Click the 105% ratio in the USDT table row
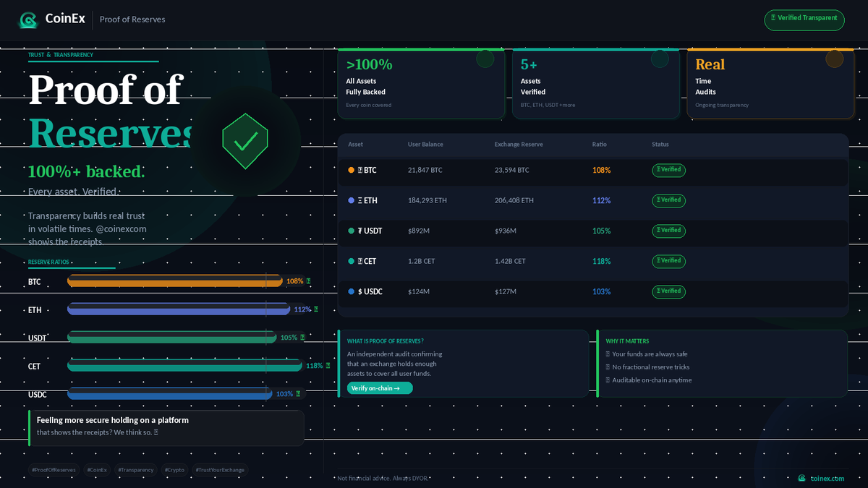 click(602, 231)
